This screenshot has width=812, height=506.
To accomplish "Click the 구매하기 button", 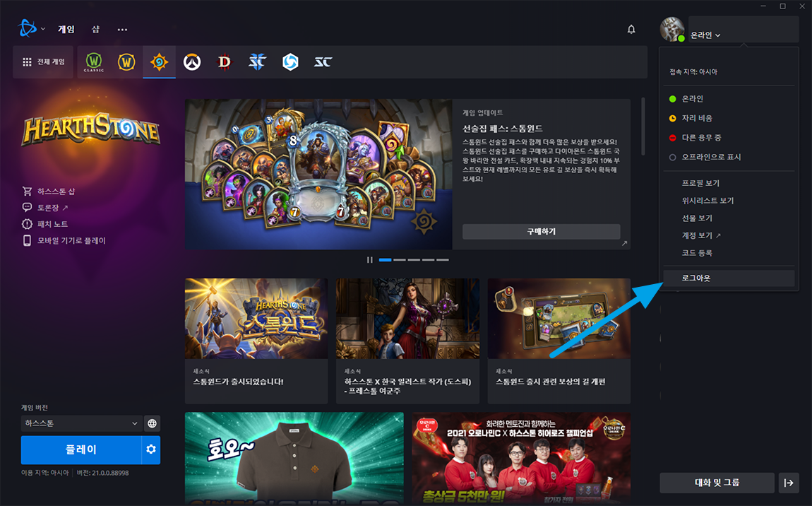I will click(541, 231).
